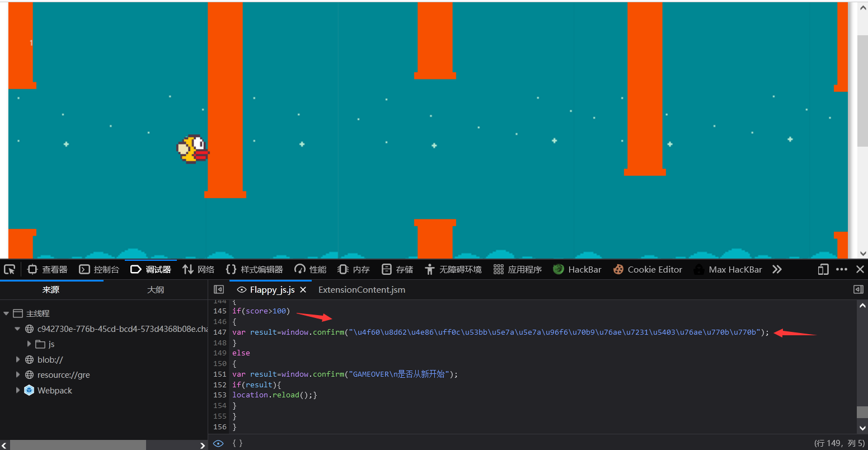Click the else keyword on line 149
Screen dimensions: 868x450
[241, 353]
